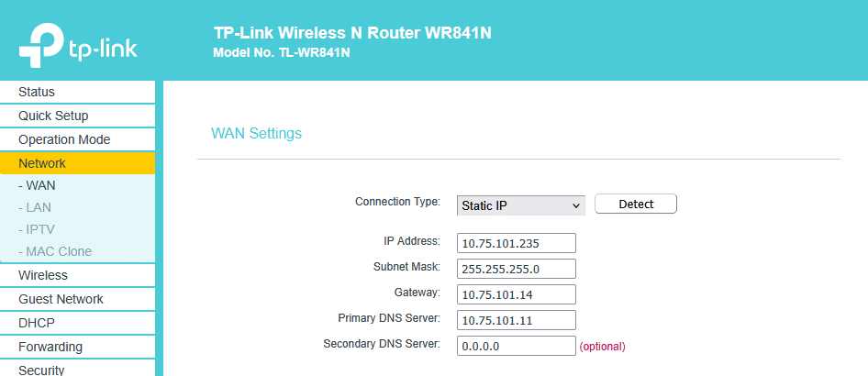Edit the Primary DNS Server field

pyautogui.click(x=516, y=320)
